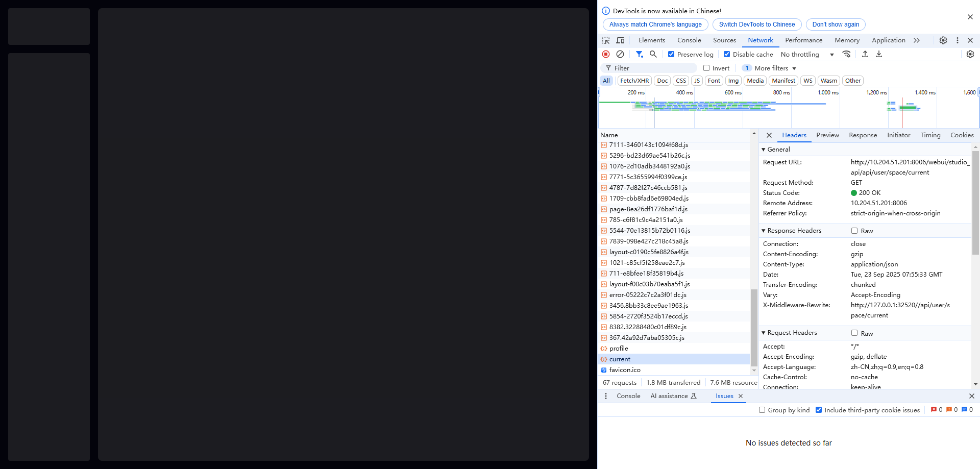Open the No throttling dropdown
The image size is (980, 469).
pyautogui.click(x=807, y=55)
